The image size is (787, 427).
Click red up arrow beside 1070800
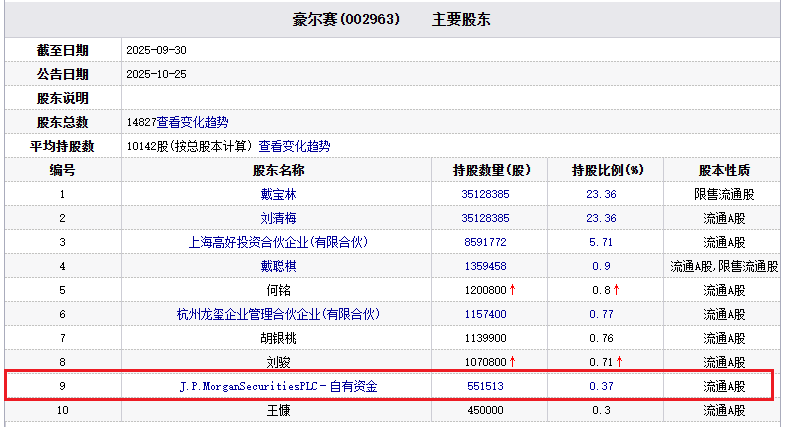tap(513, 362)
